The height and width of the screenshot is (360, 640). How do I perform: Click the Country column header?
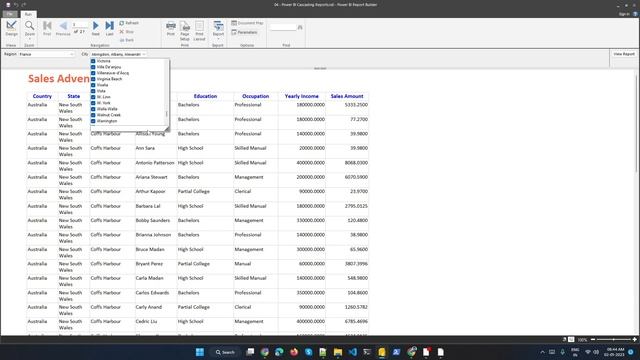pyautogui.click(x=42, y=96)
